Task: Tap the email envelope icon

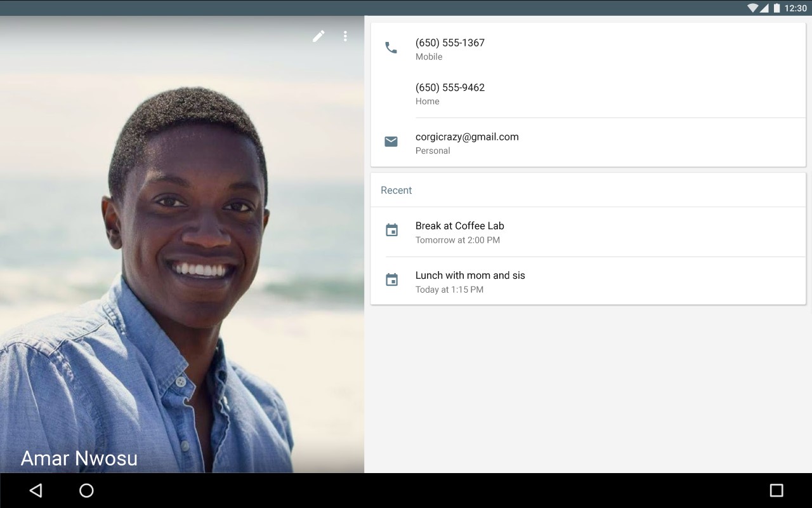Action: 391,141
